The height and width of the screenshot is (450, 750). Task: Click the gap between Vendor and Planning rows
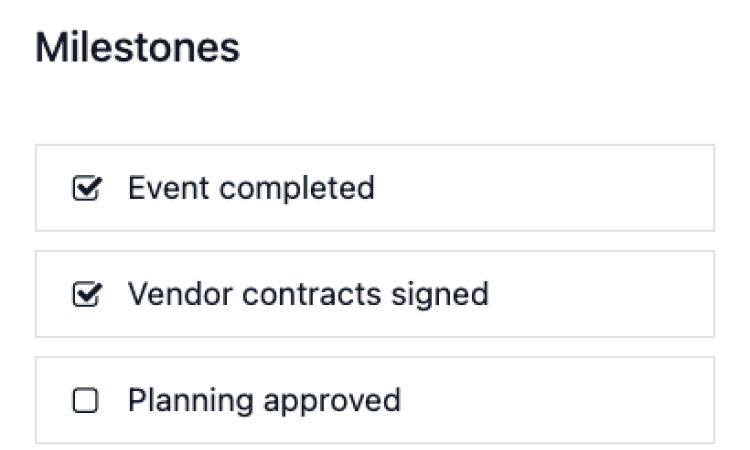(x=375, y=347)
